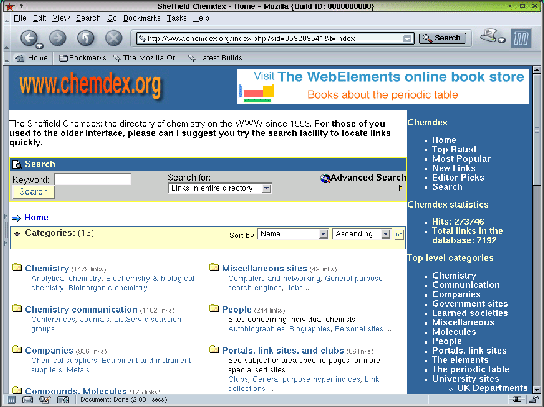Open the Navigator icon in the status bar
Viewport: 544px width, 407px height.
click(12, 400)
